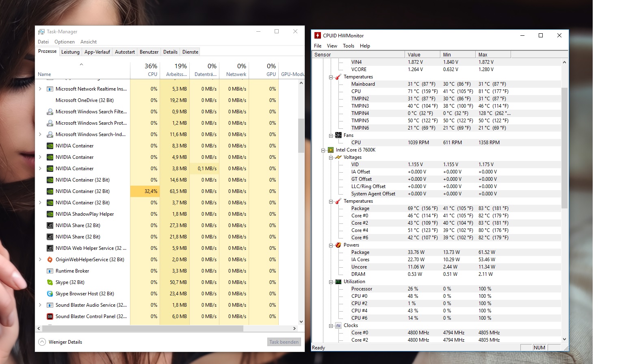Screen dimensions: 624x364
Task: Open the File menu in HWMonitor
Action: [x=318, y=46]
